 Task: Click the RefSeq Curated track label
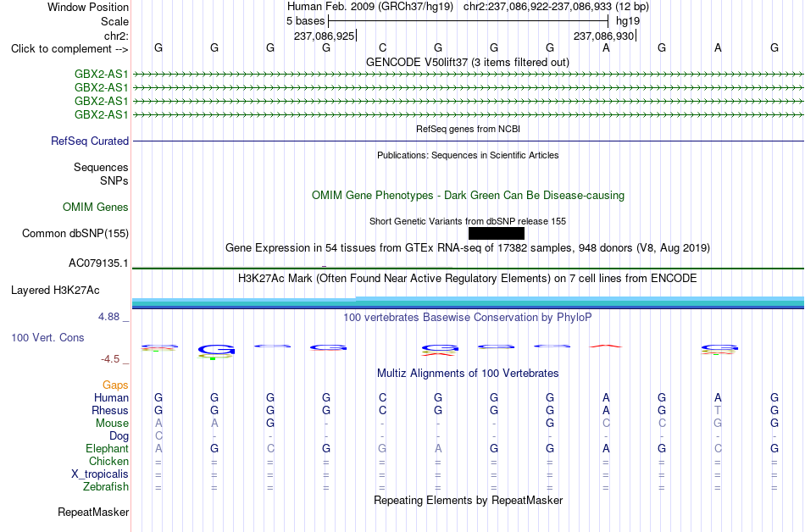pos(90,141)
